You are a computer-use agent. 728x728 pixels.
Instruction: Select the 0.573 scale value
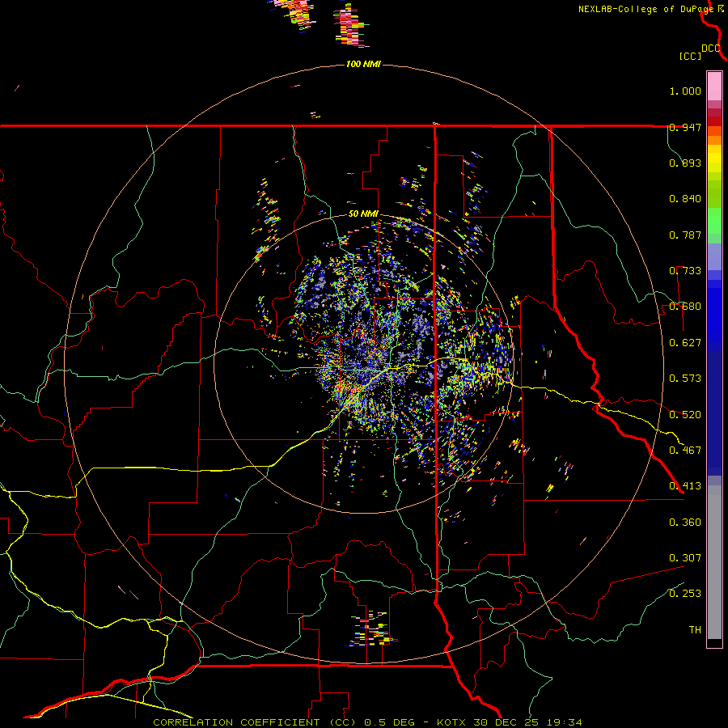pyautogui.click(x=685, y=379)
